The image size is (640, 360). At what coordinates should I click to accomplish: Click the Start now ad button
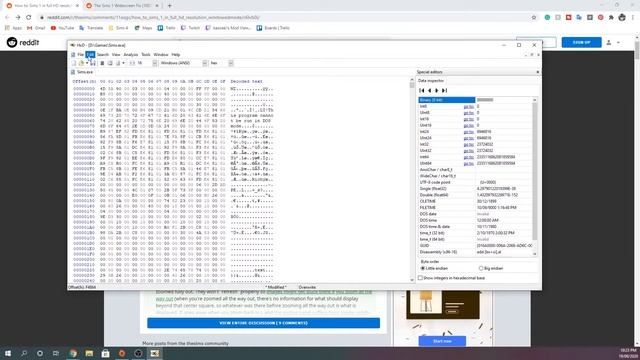442,341
